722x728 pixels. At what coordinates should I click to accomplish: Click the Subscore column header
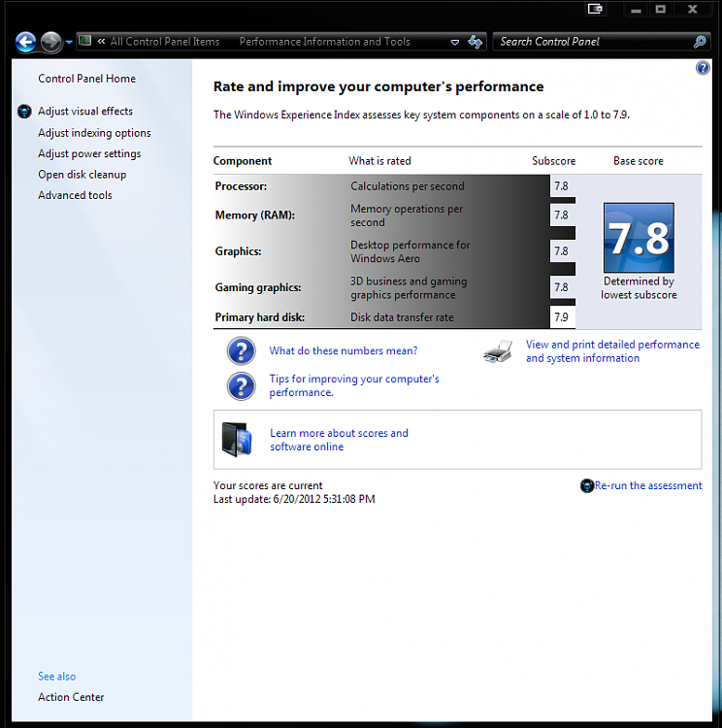tap(553, 160)
